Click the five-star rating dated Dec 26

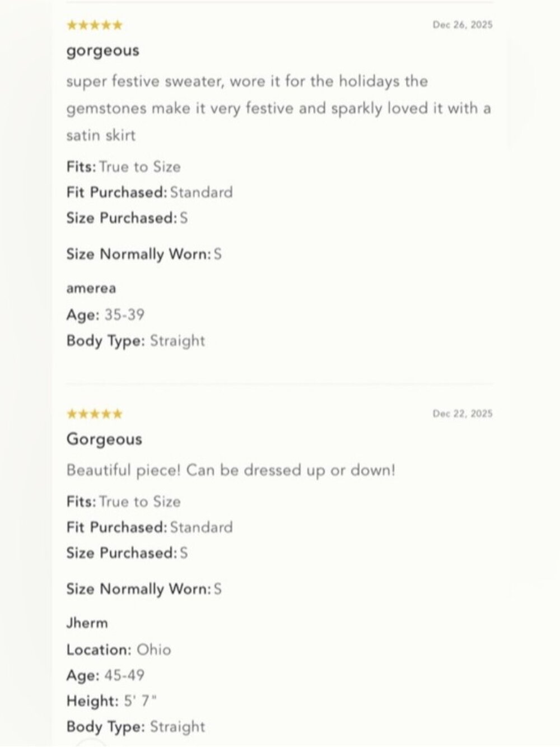pyautogui.click(x=94, y=25)
